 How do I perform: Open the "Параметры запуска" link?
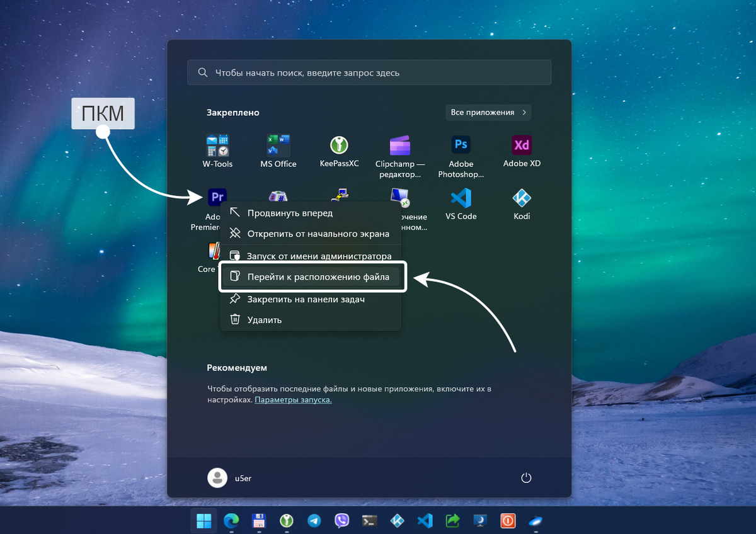coord(293,400)
